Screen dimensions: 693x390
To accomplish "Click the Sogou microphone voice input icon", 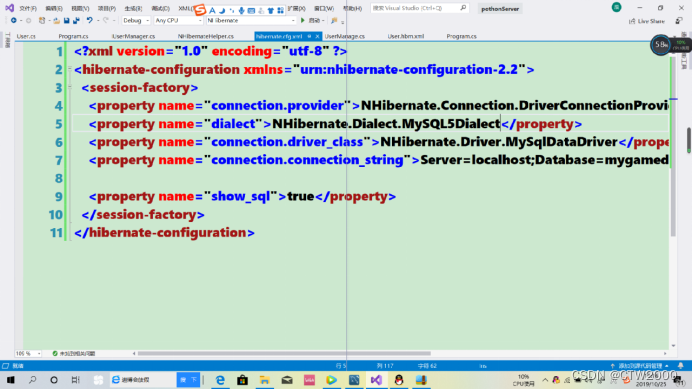I will click(x=241, y=10).
